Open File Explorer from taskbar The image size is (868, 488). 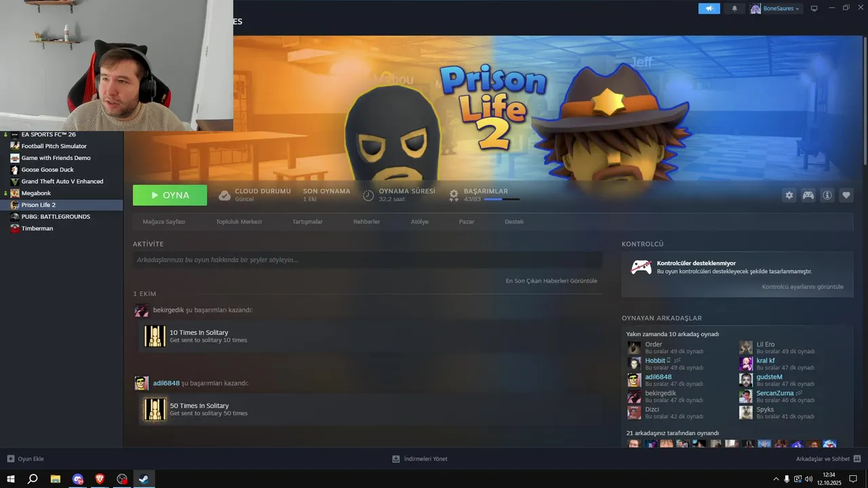[56, 479]
